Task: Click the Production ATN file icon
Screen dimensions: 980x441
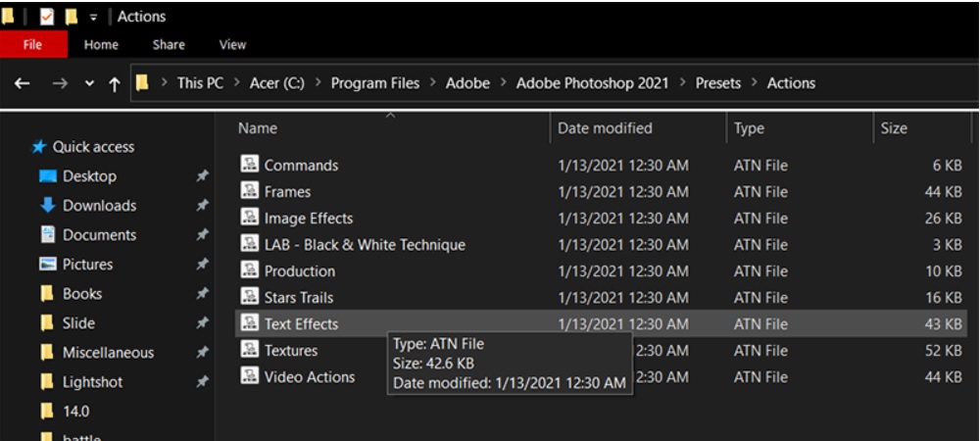Action: click(x=250, y=270)
